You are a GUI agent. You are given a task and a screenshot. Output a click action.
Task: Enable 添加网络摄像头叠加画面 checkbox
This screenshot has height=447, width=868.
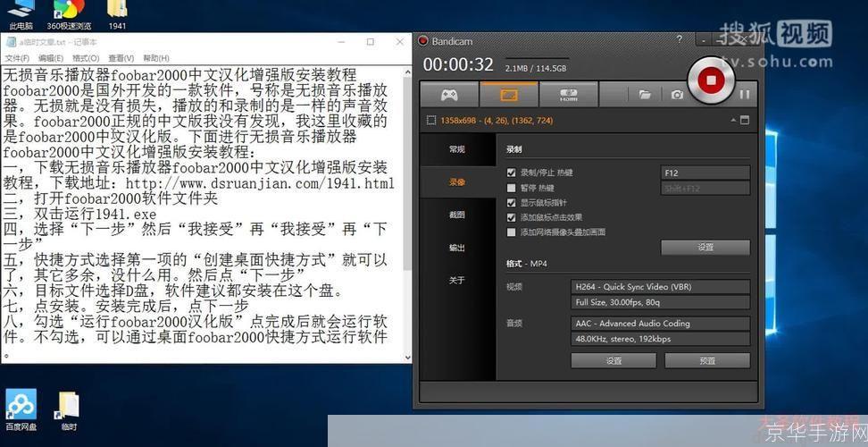point(512,232)
